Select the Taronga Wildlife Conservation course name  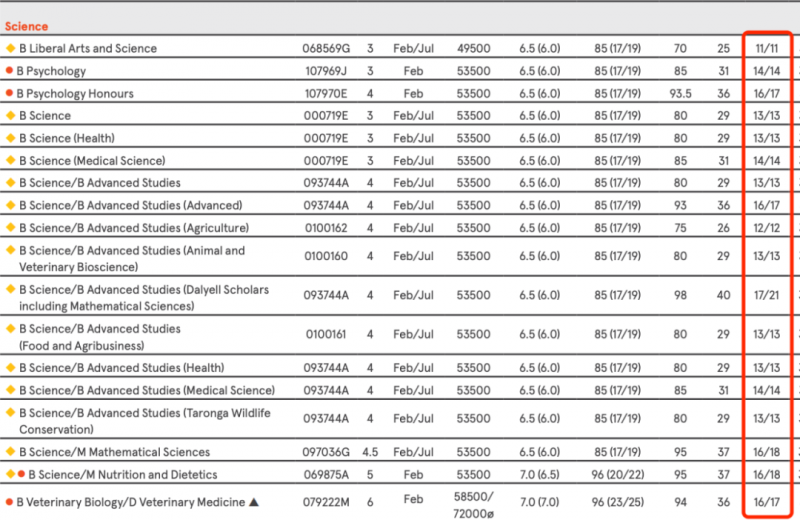point(145,421)
